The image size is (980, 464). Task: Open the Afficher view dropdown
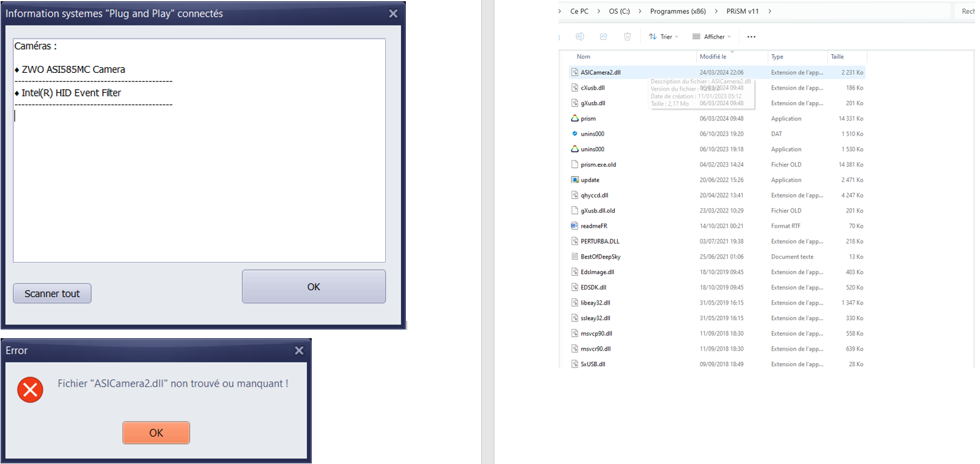(x=711, y=37)
